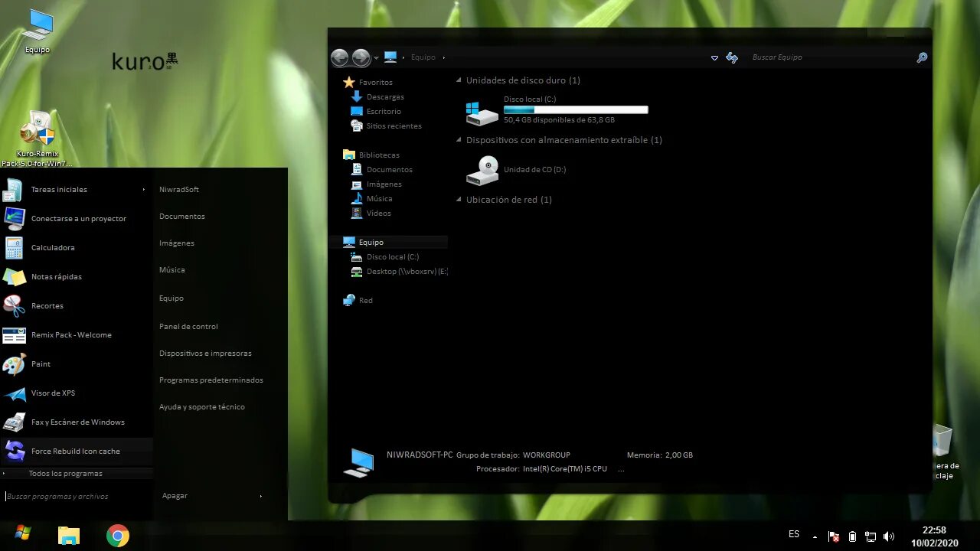The image size is (980, 551).
Task: Launch Recortes from Start menu
Action: 77,305
